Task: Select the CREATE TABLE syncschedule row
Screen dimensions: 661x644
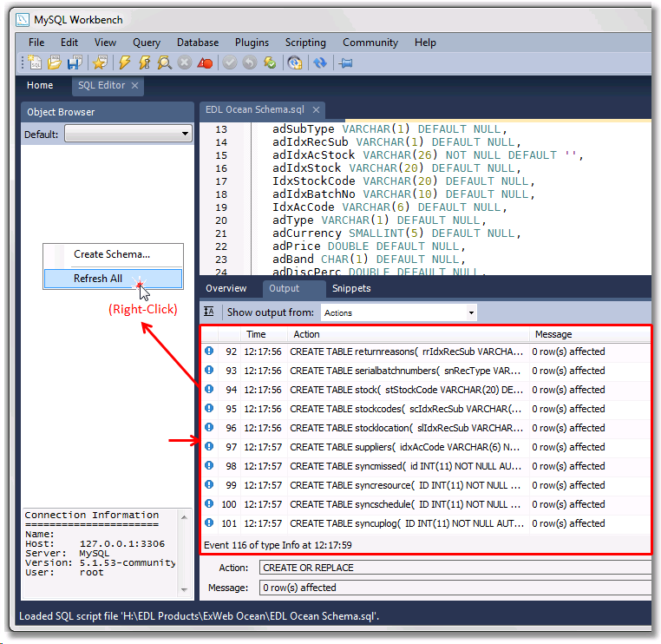Action: tap(426, 504)
